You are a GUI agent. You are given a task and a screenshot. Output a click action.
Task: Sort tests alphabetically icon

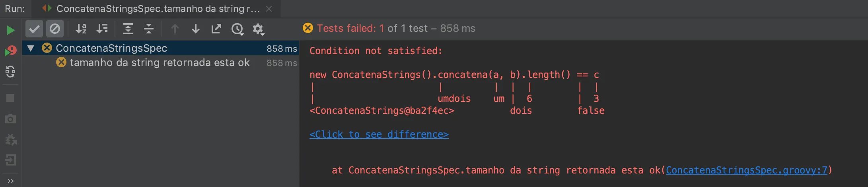(81, 29)
